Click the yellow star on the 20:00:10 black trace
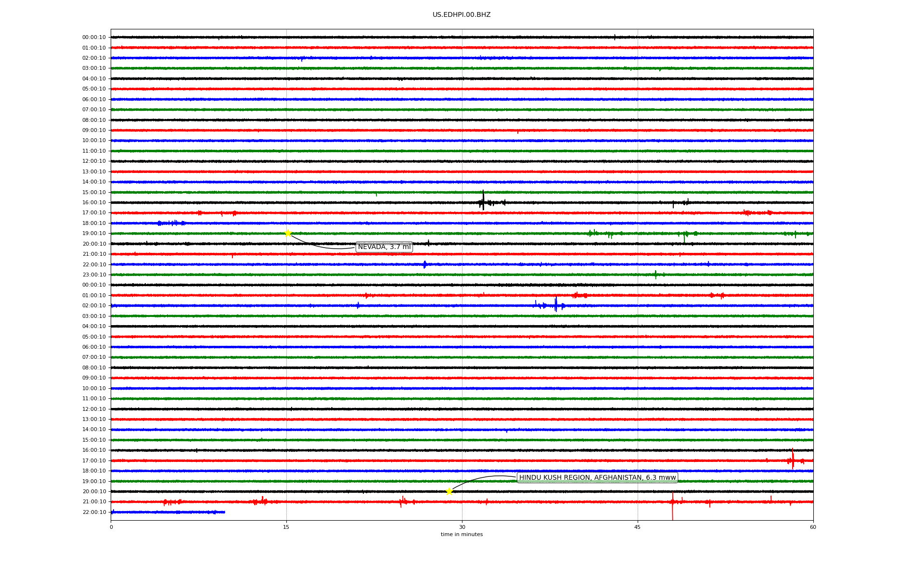The image size is (924, 578). [449, 491]
